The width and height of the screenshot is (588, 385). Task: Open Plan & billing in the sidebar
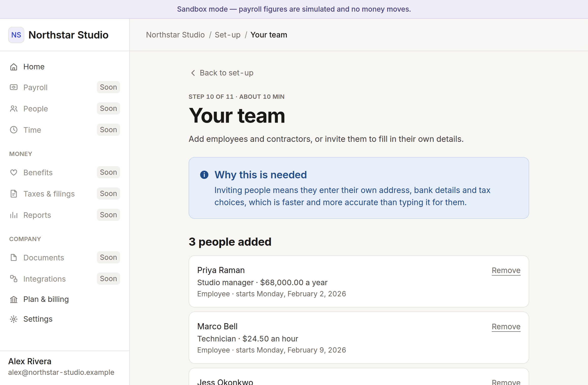click(x=65, y=299)
